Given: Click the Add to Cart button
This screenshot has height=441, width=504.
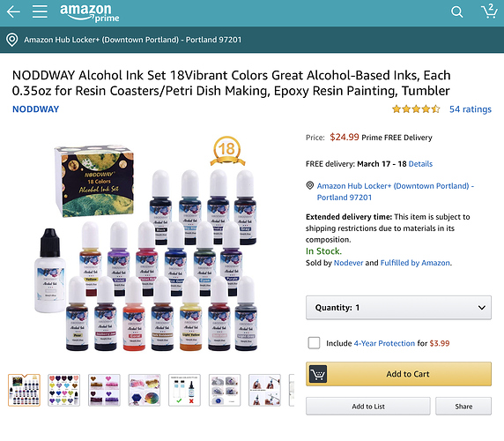Looking at the screenshot, I should (x=398, y=374).
